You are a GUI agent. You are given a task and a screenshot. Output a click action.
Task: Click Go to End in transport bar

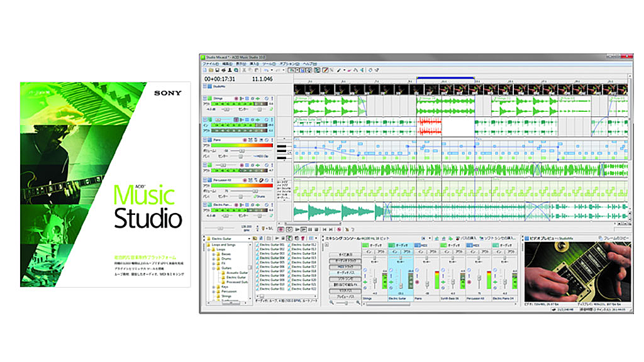click(331, 229)
